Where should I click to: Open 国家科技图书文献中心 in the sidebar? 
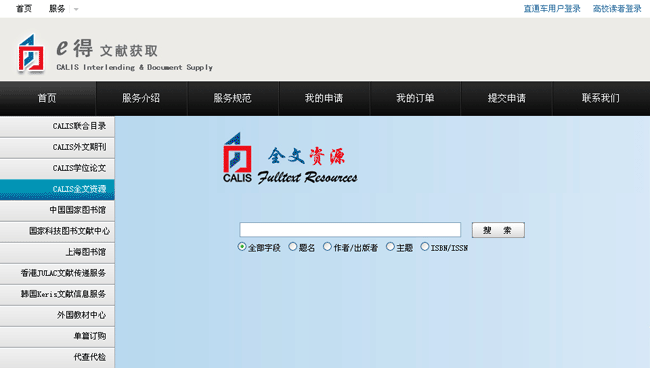pyautogui.click(x=57, y=231)
